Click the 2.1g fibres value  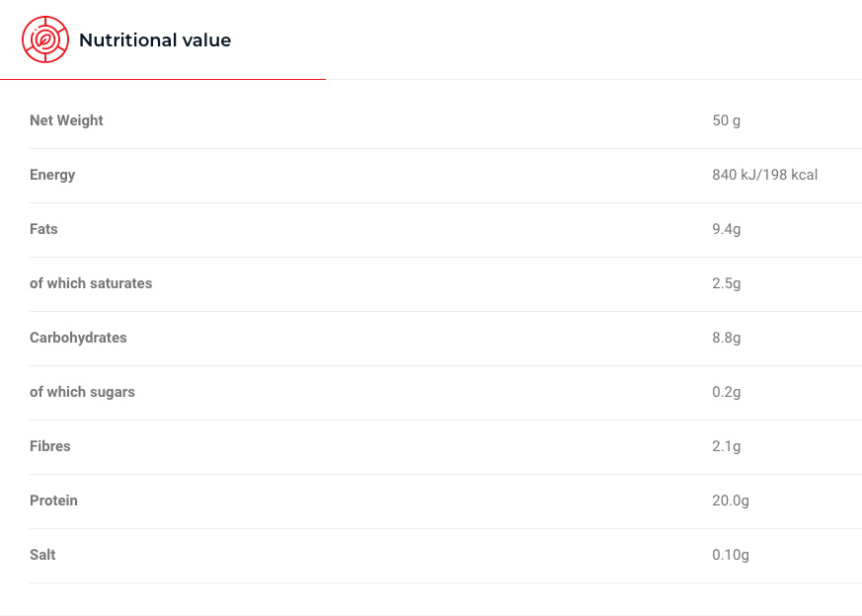[x=726, y=446]
